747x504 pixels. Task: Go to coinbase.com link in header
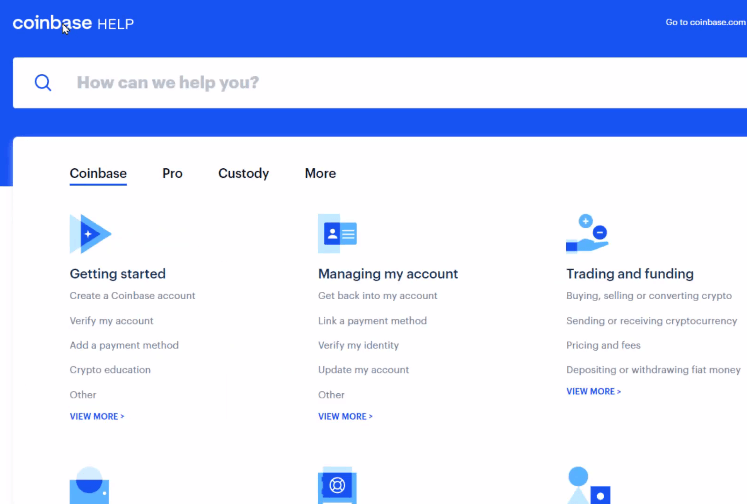pos(706,22)
